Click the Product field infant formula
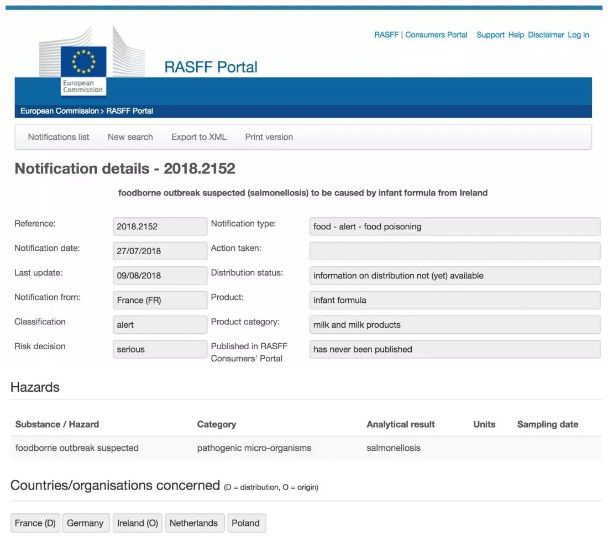The height and width of the screenshot is (547, 608). pos(455,300)
